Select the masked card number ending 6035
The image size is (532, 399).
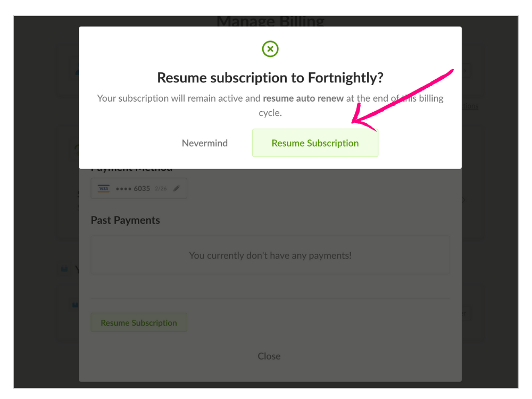coord(133,188)
